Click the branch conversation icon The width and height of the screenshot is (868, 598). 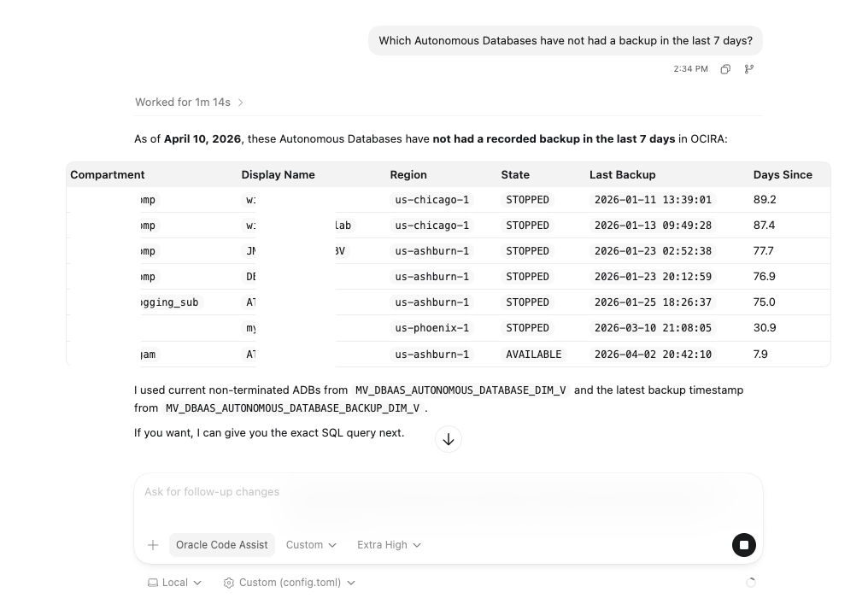(748, 69)
